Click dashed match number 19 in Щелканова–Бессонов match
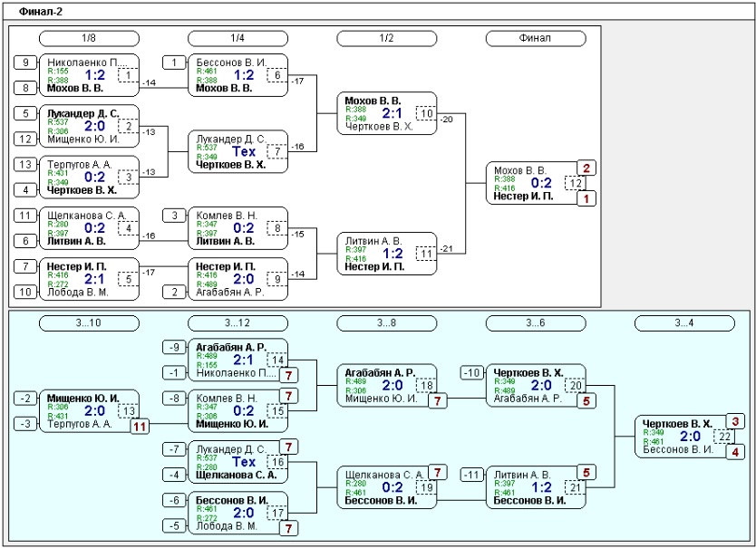 pyautogui.click(x=426, y=487)
